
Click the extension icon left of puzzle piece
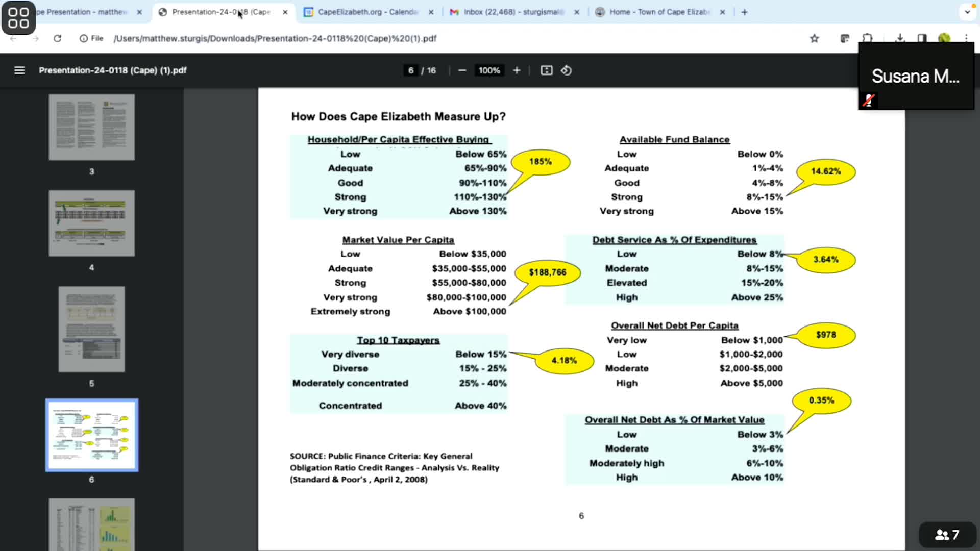(x=845, y=38)
